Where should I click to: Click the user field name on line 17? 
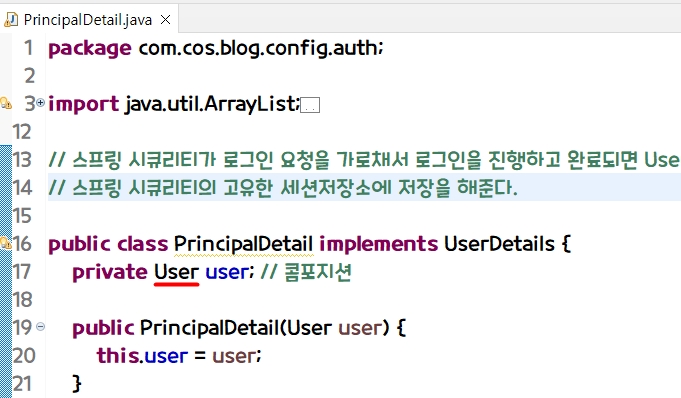tap(227, 272)
